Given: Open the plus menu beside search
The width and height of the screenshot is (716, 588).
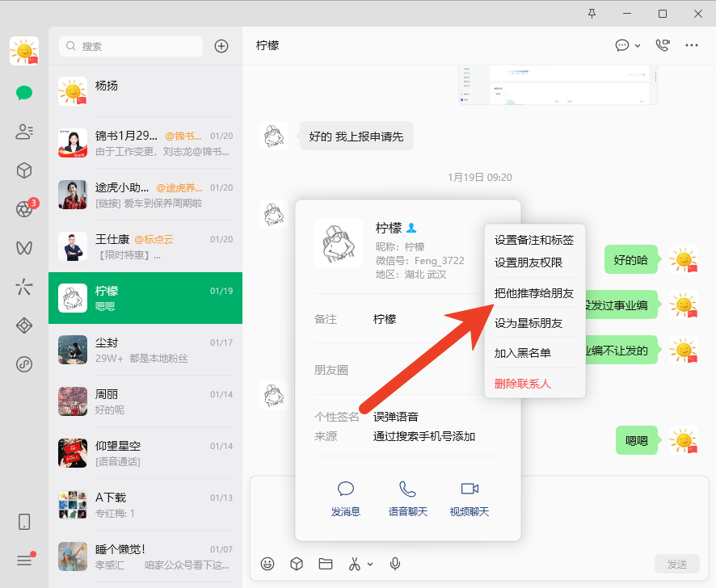Looking at the screenshot, I should [221, 46].
